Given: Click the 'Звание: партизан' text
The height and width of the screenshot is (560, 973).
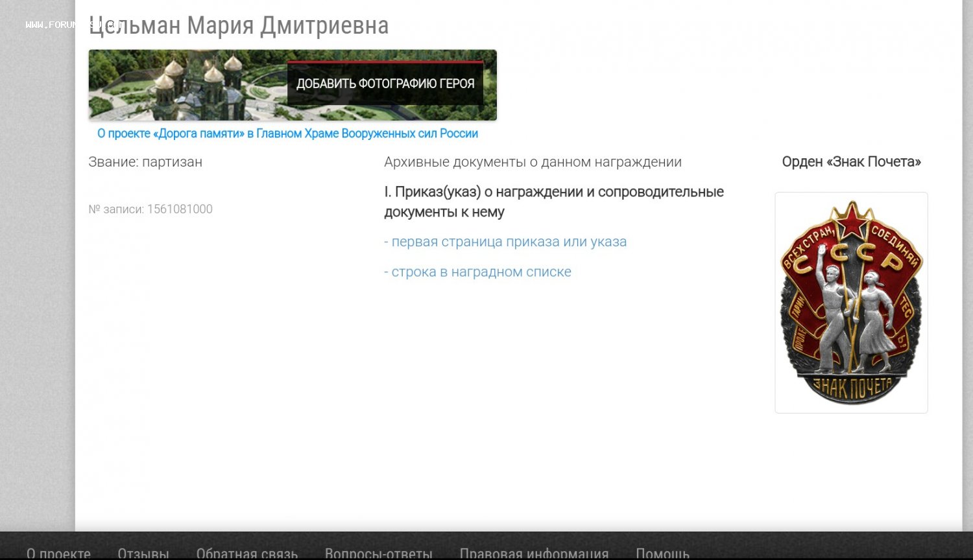Looking at the screenshot, I should (x=145, y=162).
